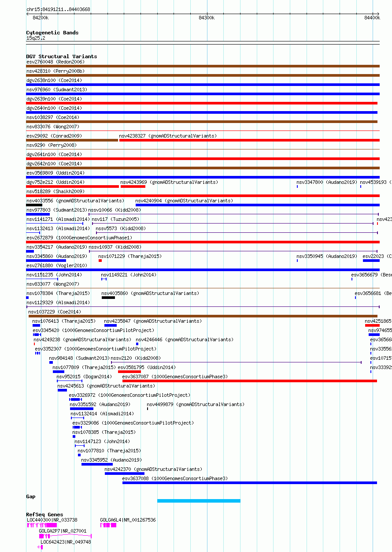Click nsv1149221 (John2014) label
This screenshot has height=552, width=392.
[129, 275]
